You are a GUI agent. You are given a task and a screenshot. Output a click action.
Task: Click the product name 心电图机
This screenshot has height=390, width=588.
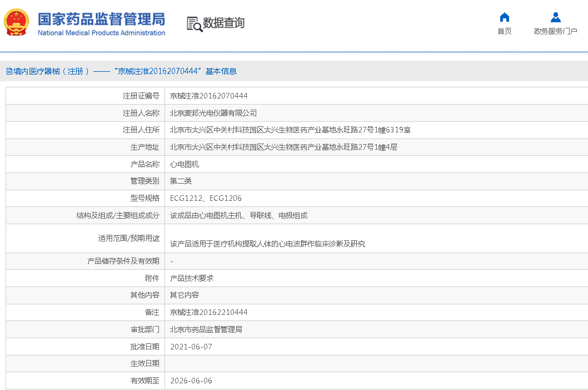pos(185,165)
